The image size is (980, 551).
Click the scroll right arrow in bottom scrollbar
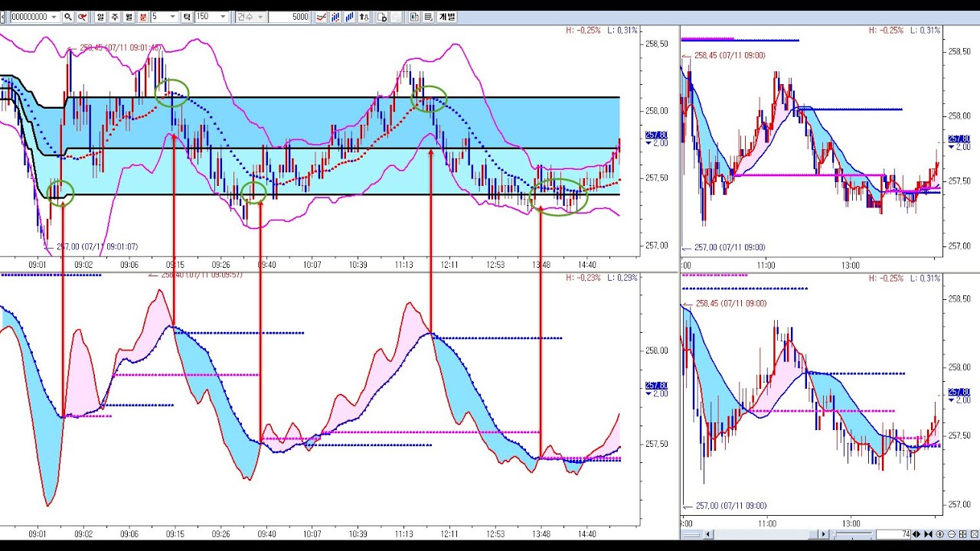tap(824, 534)
